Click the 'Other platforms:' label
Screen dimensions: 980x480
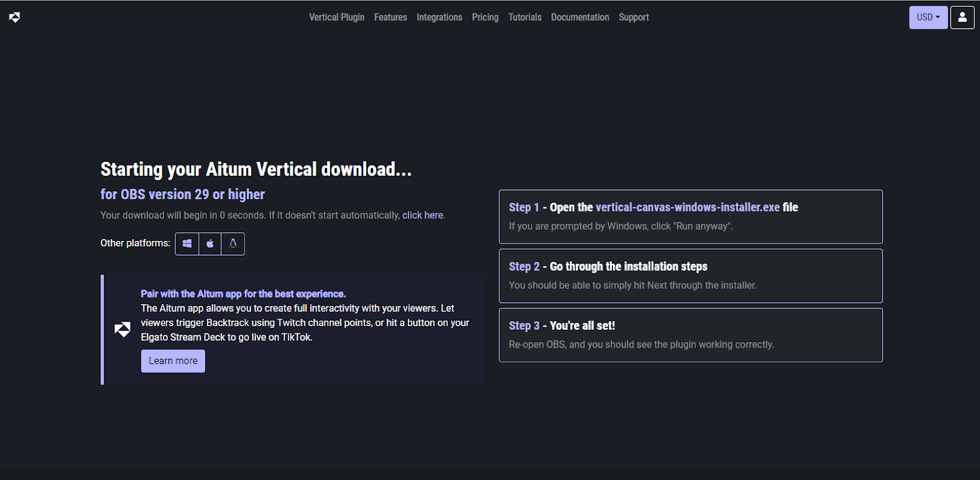tap(135, 243)
